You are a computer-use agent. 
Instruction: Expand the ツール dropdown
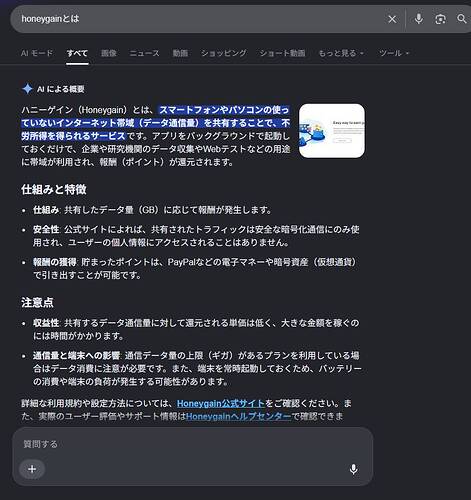point(394,53)
